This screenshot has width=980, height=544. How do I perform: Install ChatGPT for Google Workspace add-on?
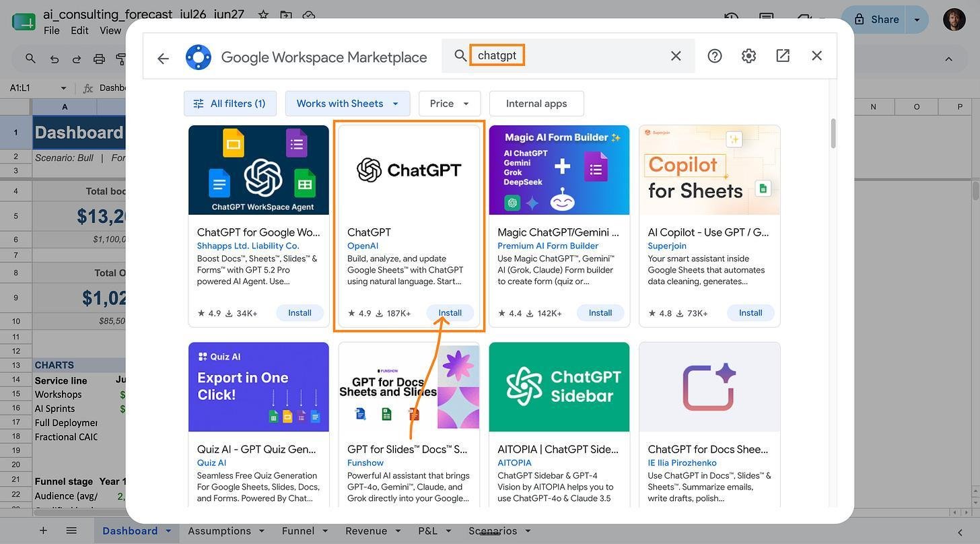pos(300,313)
